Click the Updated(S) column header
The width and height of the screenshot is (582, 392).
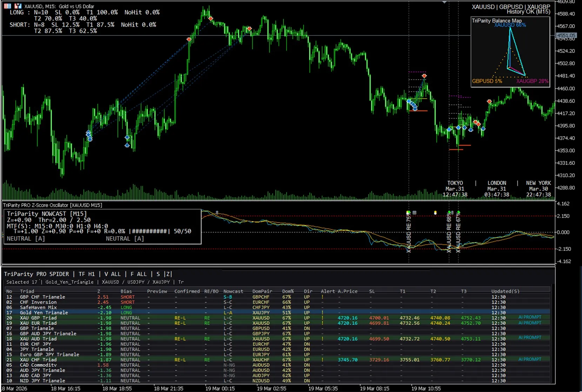pyautogui.click(x=506, y=291)
